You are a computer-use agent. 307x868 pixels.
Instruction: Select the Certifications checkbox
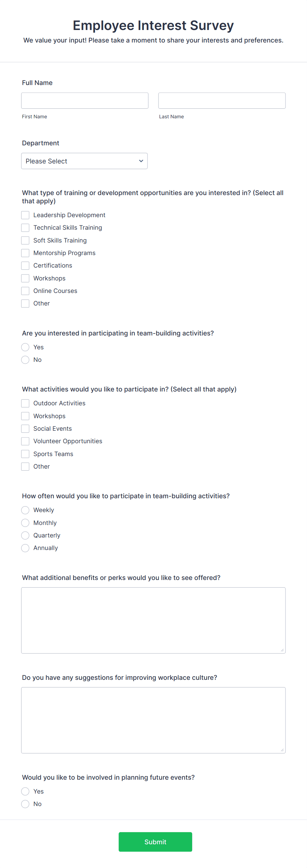25,266
